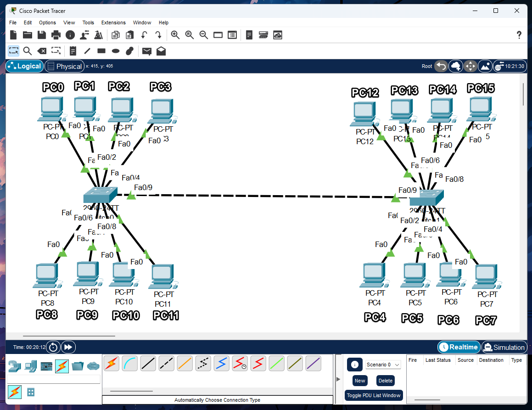Viewport: 532px width, 410px height.
Task: Open the Extensions menu
Action: point(113,22)
